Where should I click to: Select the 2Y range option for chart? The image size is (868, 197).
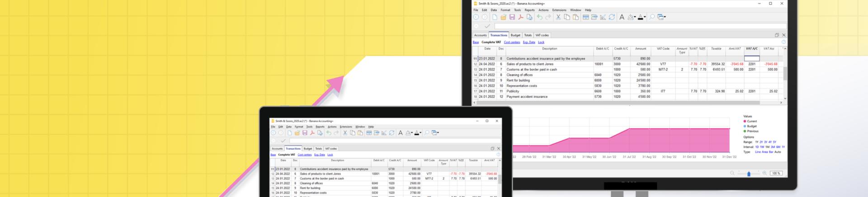coord(761,142)
